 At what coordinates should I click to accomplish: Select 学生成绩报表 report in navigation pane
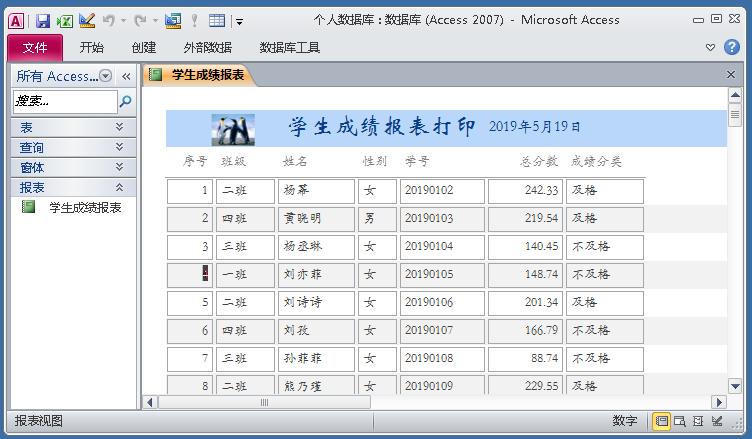click(x=85, y=208)
